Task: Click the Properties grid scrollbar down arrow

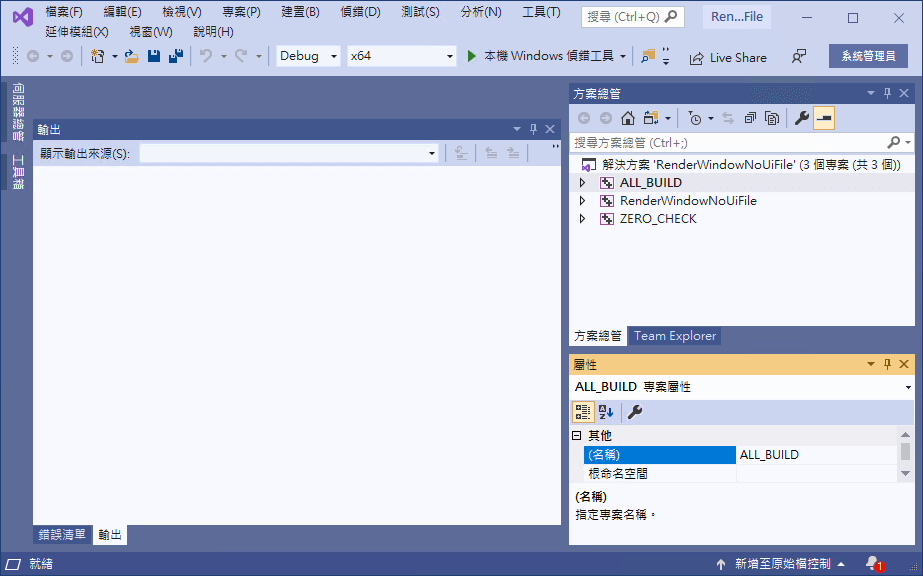Action: pos(905,473)
